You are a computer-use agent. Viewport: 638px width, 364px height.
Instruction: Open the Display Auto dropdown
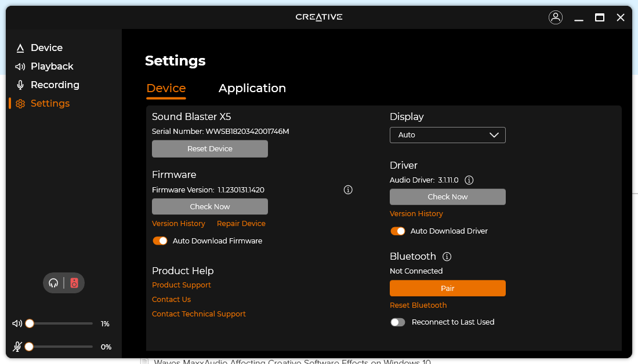[x=448, y=135]
